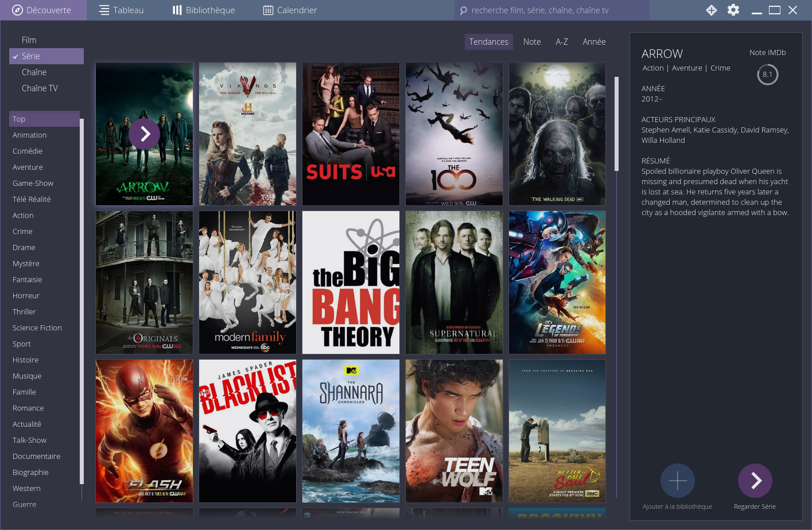The height and width of the screenshot is (530, 812).
Task: Filter by Télé Réalité genre
Action: (44, 200)
